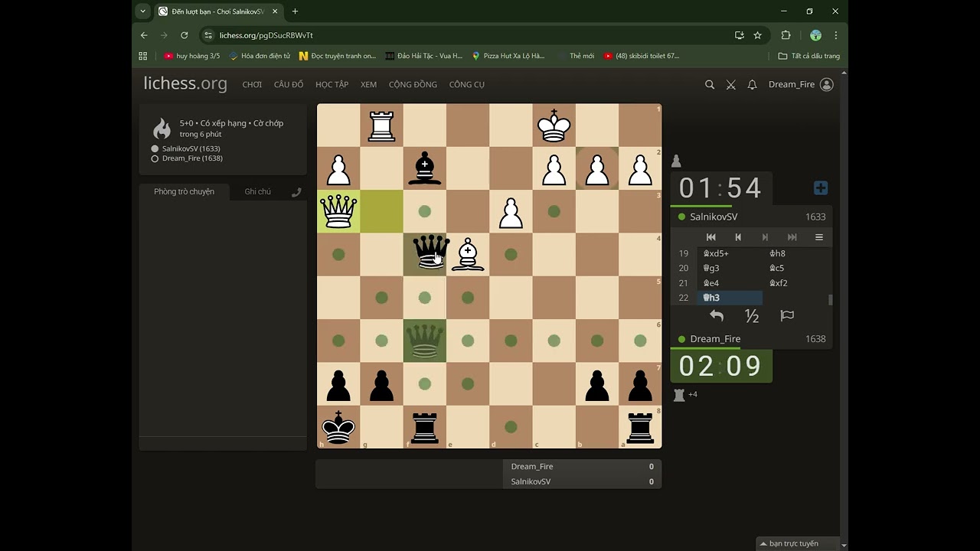Step forward one move
Image resolution: width=980 pixels, height=551 pixels.
point(765,237)
